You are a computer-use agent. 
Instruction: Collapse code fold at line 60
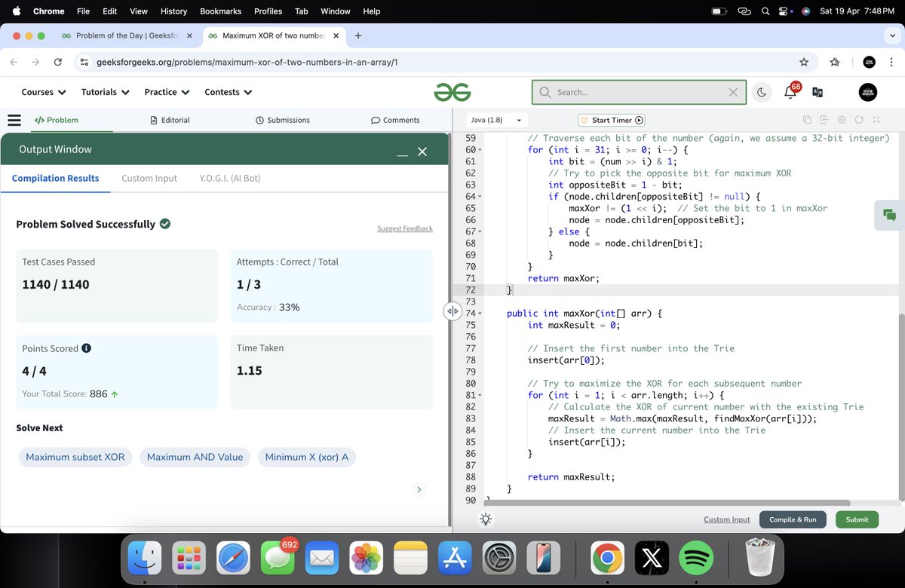point(480,150)
